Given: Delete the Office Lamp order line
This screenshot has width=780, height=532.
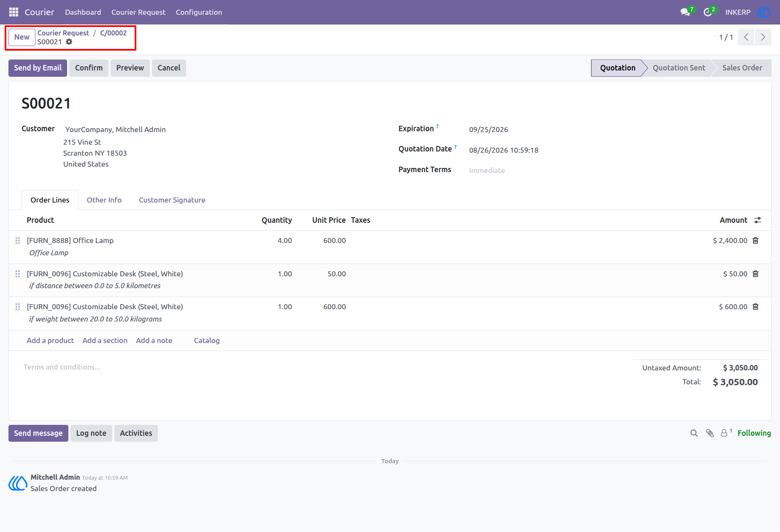Looking at the screenshot, I should (x=756, y=240).
